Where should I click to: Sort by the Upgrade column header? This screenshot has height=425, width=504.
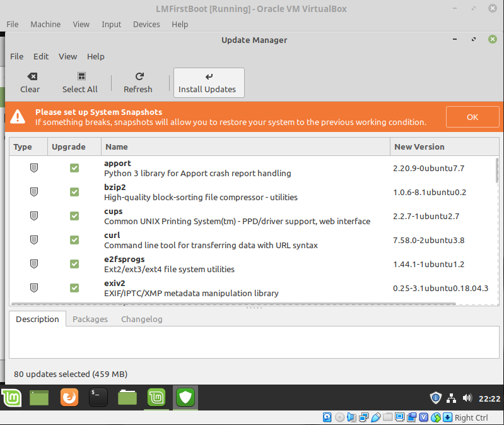pyautogui.click(x=74, y=147)
